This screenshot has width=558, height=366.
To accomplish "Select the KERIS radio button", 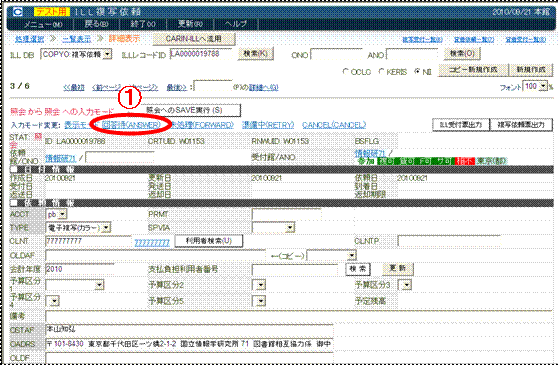I will (381, 72).
